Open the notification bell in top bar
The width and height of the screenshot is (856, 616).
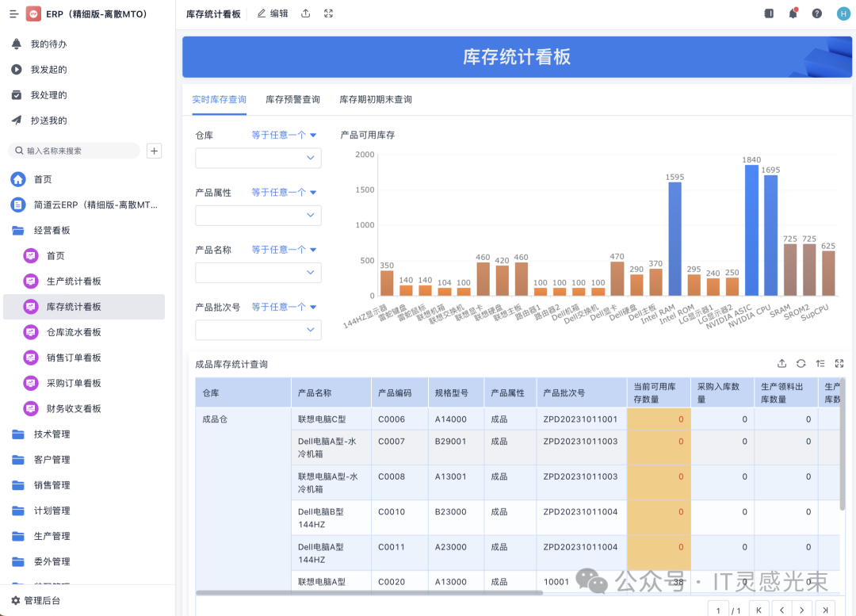(x=793, y=13)
